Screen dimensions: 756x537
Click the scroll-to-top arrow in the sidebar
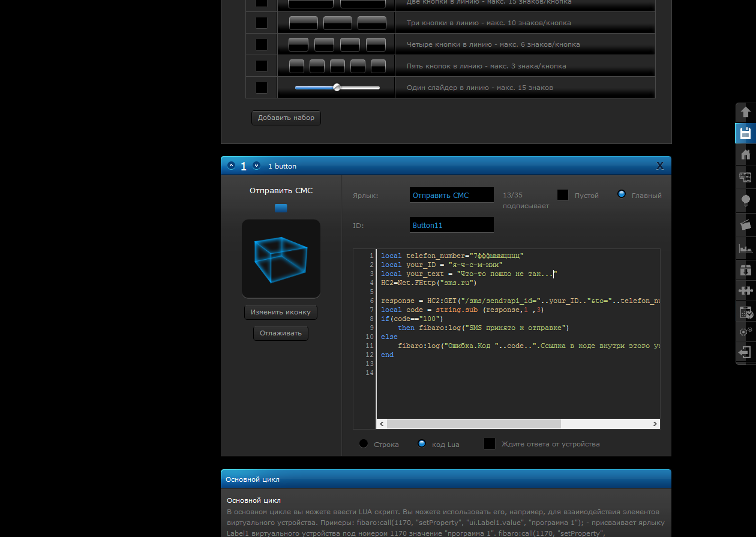746,112
